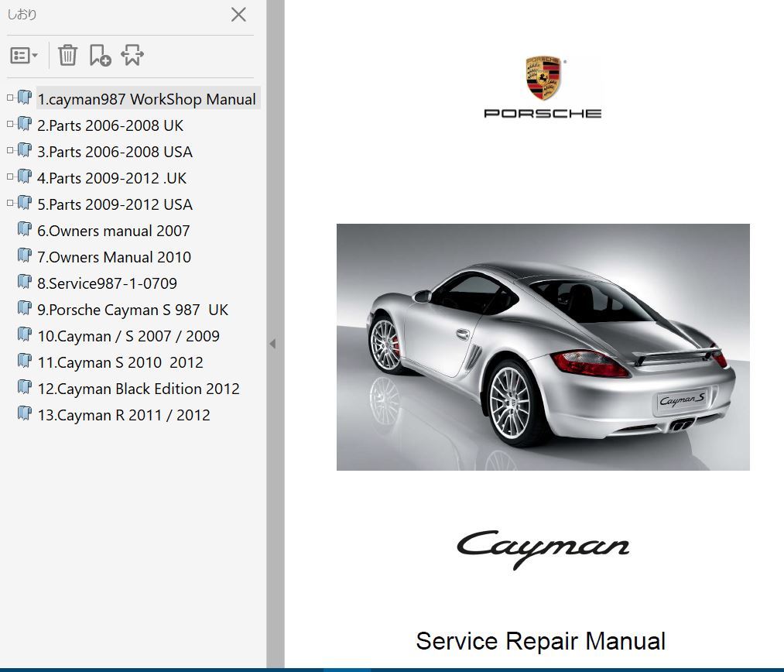Open the bookmark options menu icon
The height and width of the screenshot is (672, 784).
point(23,54)
